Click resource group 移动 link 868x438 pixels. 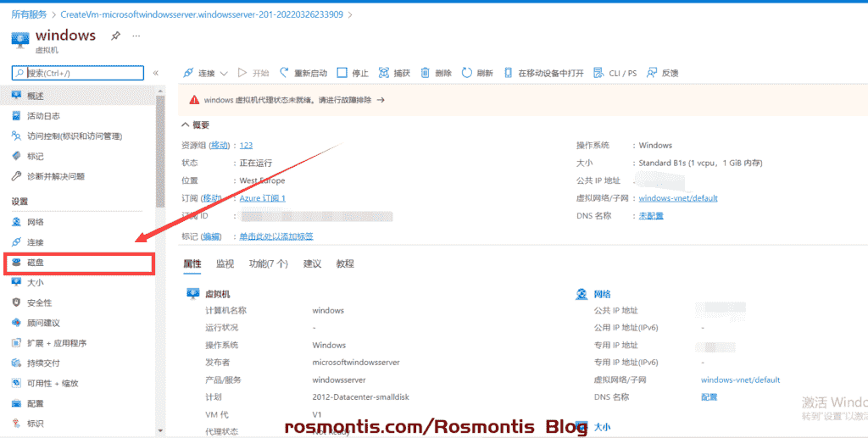(x=220, y=146)
